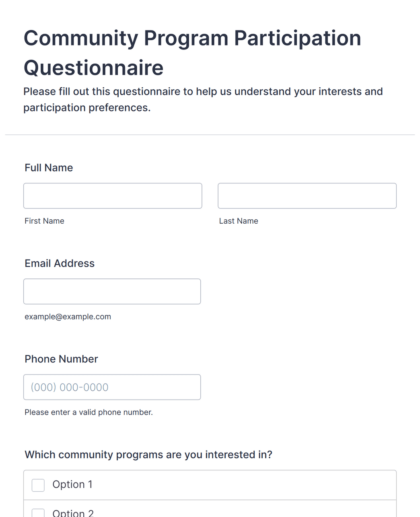420x517 pixels.
Task: Click the "Phone Number" field label
Action: 61,359
